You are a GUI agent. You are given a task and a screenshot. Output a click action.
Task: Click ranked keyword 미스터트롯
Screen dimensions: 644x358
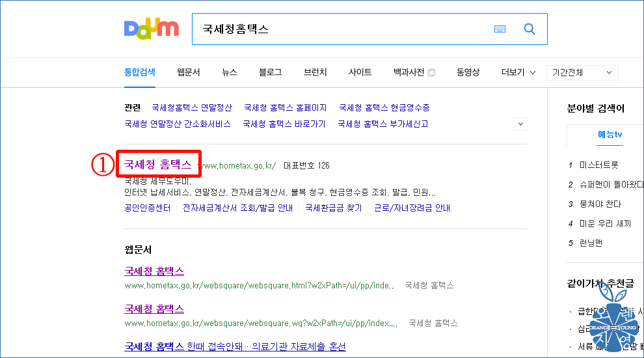[x=598, y=165]
